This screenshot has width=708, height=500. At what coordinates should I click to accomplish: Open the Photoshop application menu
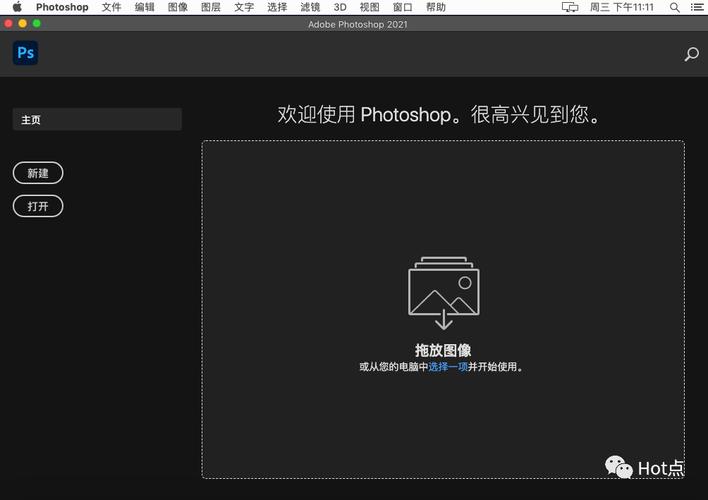(62, 7)
